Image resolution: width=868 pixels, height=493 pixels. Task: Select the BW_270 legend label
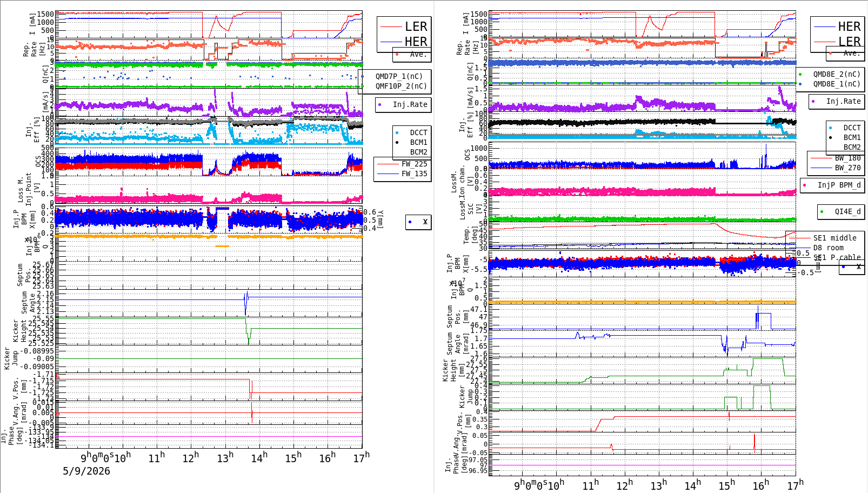click(847, 168)
